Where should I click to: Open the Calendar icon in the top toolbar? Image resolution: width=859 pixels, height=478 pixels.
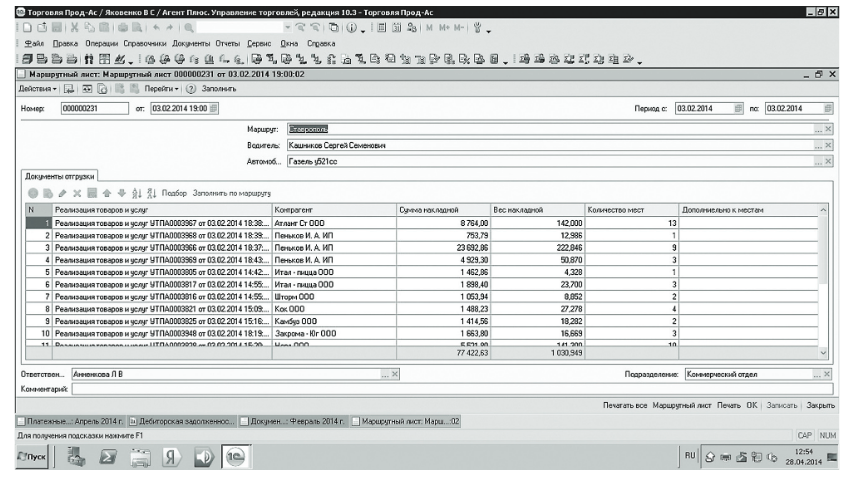(397, 27)
